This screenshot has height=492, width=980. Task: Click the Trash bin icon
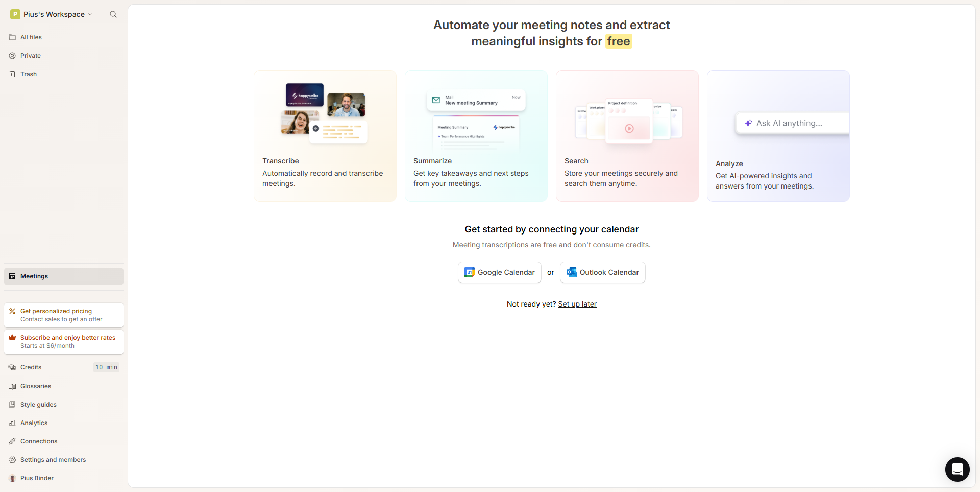[12, 74]
